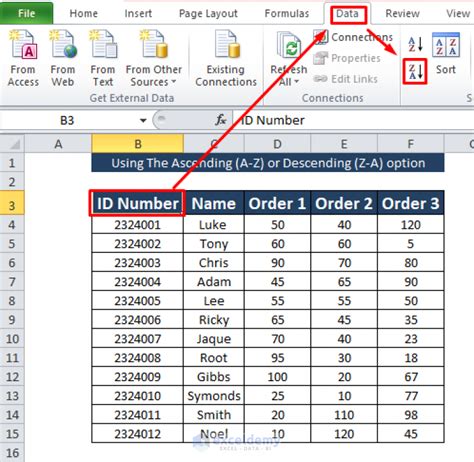The image size is (474, 462).
Task: Open the File tab
Action: pos(26,13)
